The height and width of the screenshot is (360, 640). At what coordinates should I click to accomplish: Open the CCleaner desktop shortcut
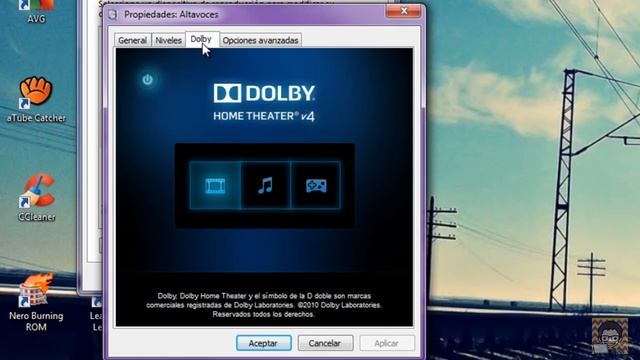coord(36,198)
